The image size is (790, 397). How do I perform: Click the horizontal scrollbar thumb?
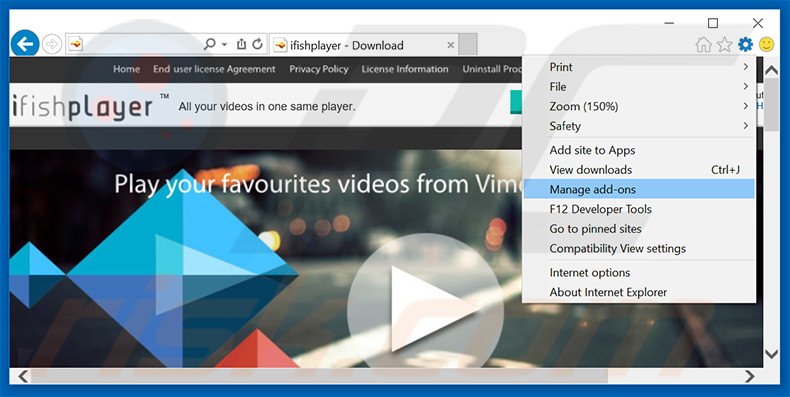click(319, 376)
